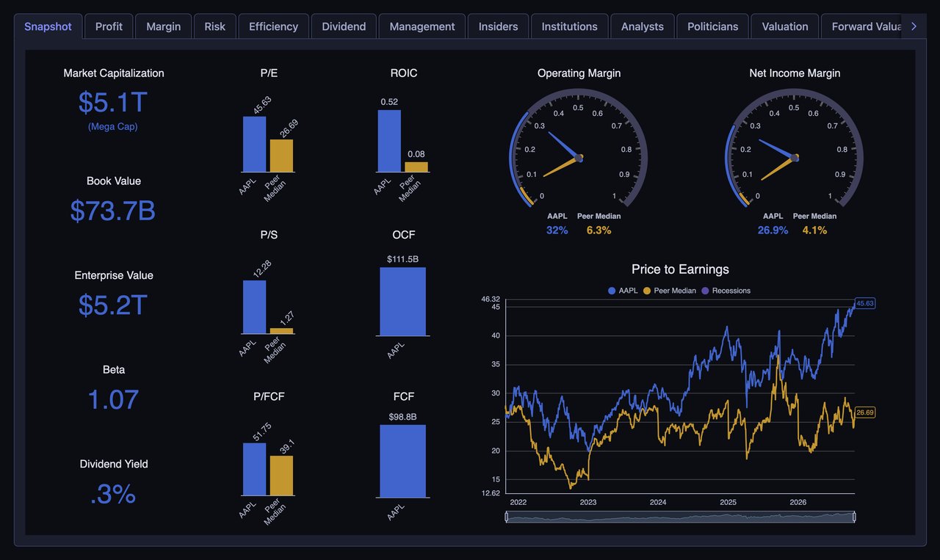Screen dimensions: 940x560
Task: Click the Price to Earnings chart title
Action: tap(680, 269)
